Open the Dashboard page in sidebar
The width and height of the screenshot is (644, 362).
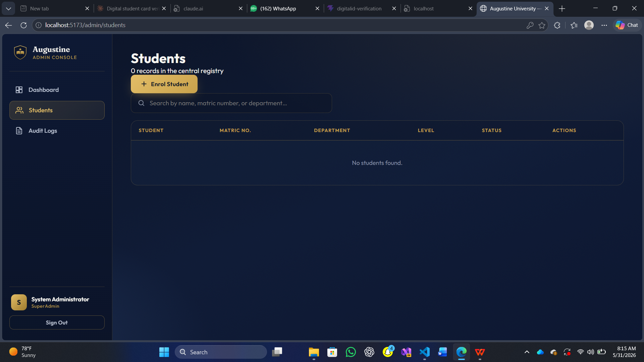click(x=57, y=90)
